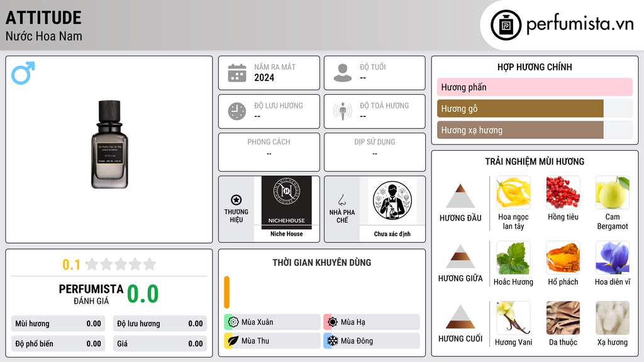Open the Hổ phách note image
This screenshot has width=644, height=362.
pos(563,258)
